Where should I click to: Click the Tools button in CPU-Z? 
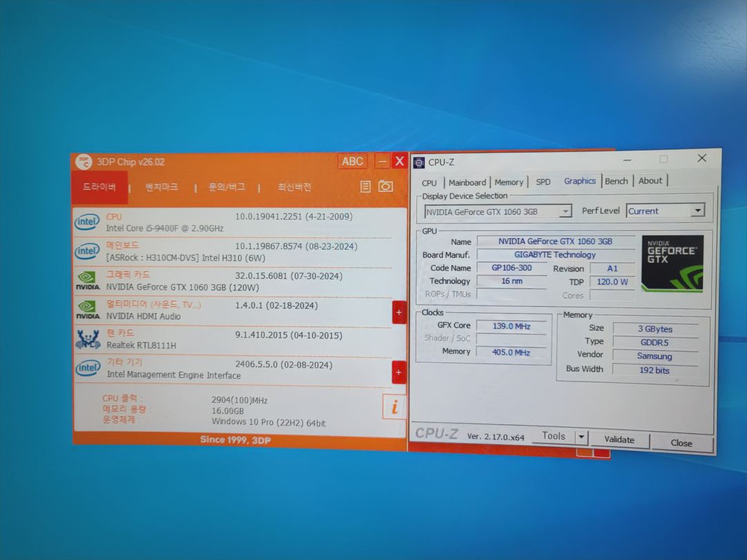[x=554, y=436]
